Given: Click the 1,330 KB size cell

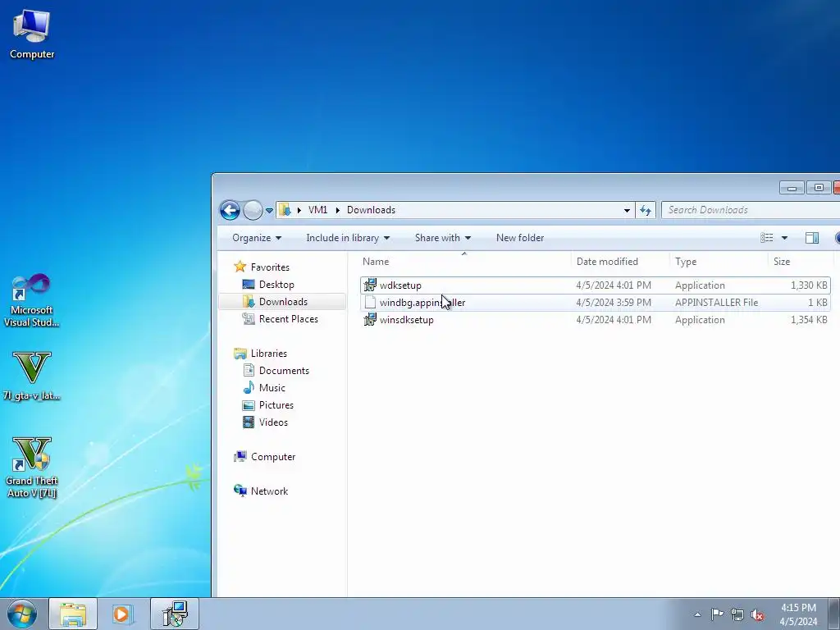Looking at the screenshot, I should 809,285.
